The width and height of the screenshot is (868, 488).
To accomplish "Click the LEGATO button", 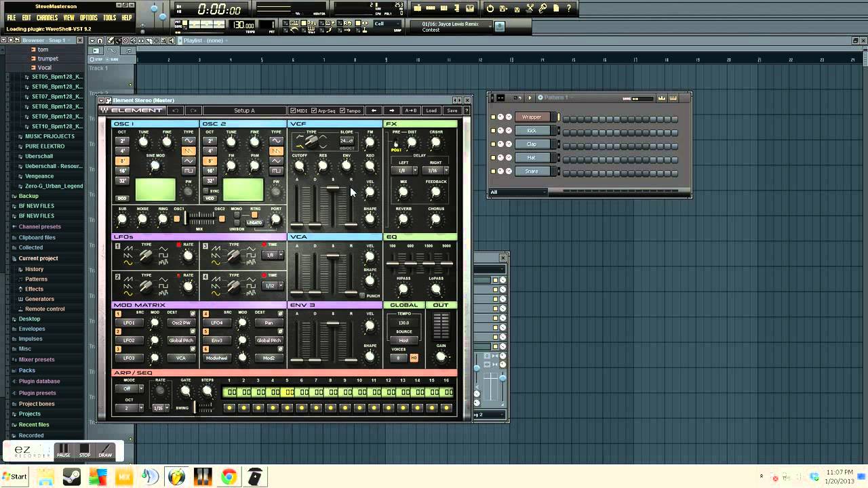I will pos(254,222).
